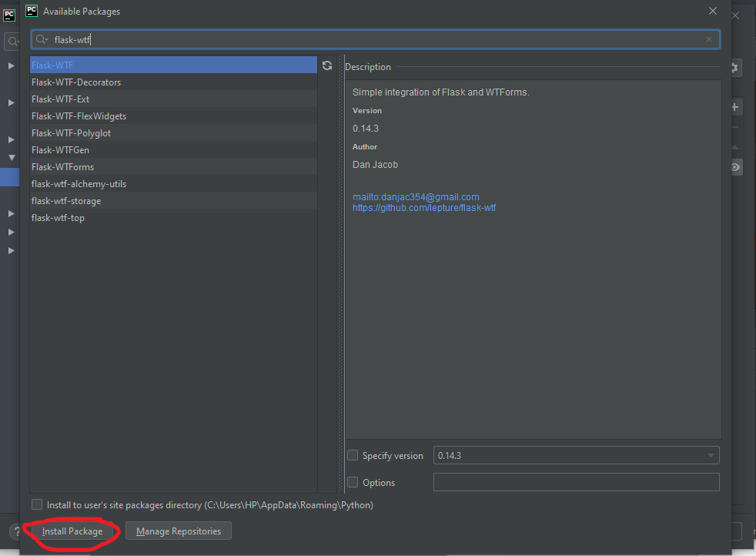Close the background settings window
The image size is (756, 556).
coord(735,15)
